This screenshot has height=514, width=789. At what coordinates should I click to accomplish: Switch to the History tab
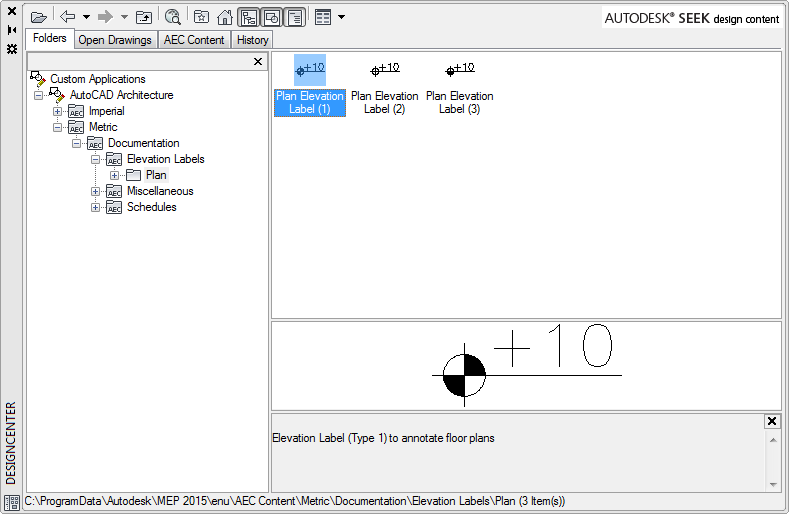[253, 40]
